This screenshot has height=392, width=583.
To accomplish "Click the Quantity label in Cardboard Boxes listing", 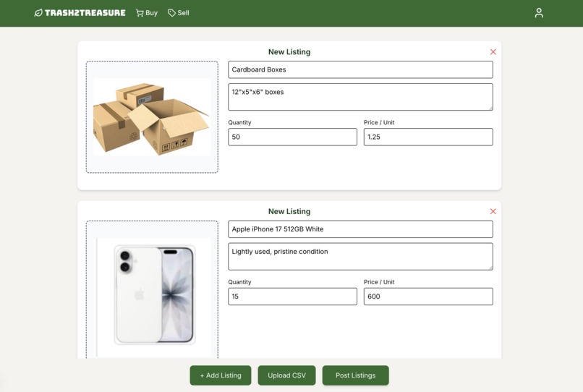I will [239, 122].
